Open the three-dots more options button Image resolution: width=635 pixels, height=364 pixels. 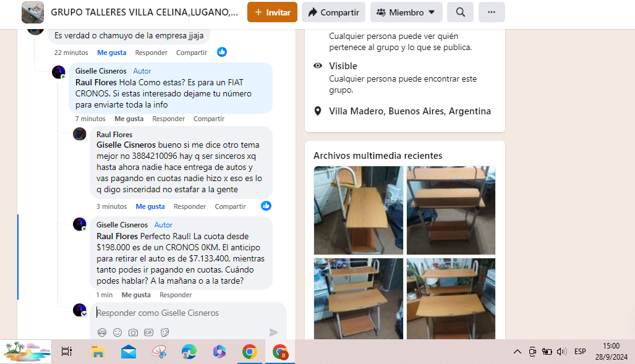(492, 12)
